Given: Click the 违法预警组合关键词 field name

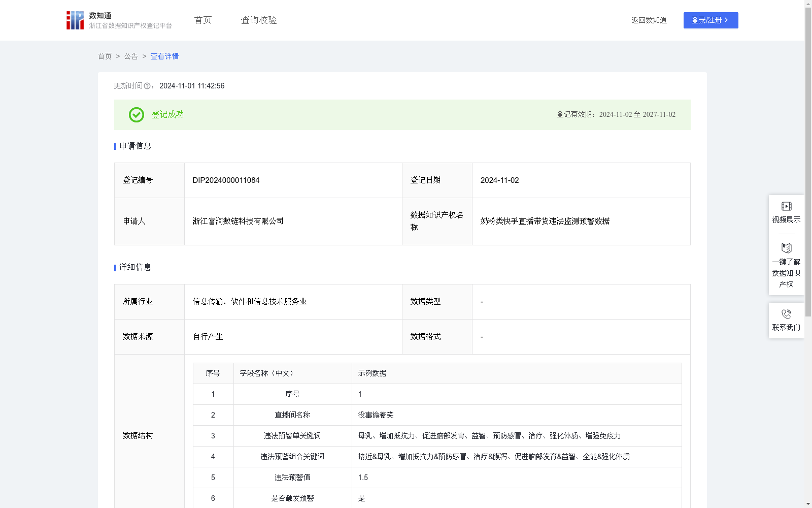Looking at the screenshot, I should tap(292, 457).
